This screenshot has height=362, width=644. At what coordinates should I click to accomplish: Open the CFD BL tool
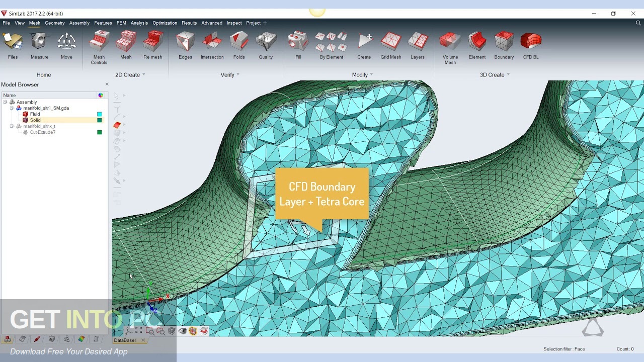coord(530,45)
